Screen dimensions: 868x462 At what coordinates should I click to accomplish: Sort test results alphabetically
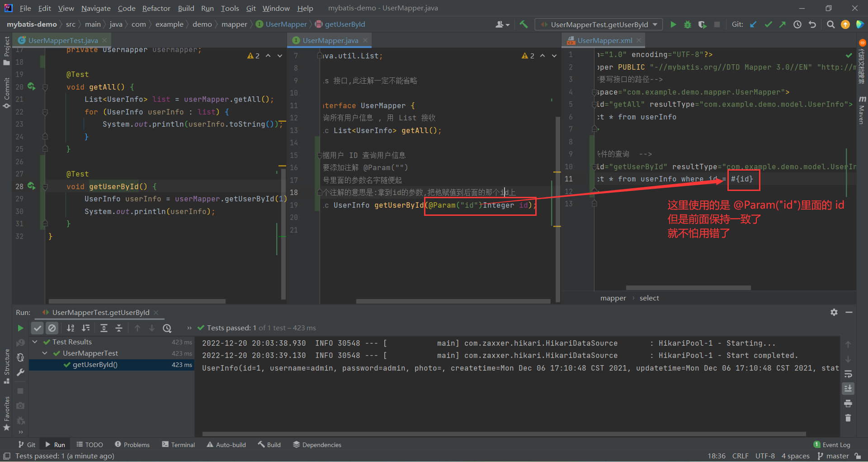[x=71, y=328]
